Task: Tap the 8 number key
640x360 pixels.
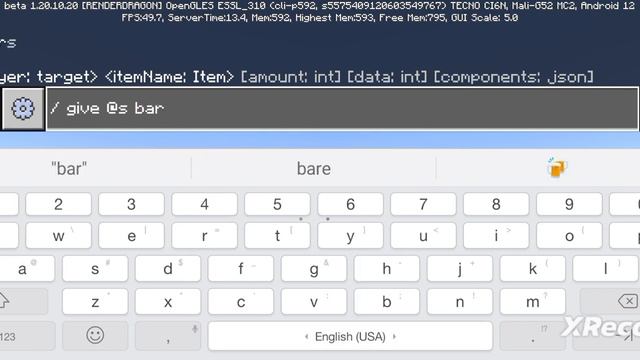Action: (496, 204)
